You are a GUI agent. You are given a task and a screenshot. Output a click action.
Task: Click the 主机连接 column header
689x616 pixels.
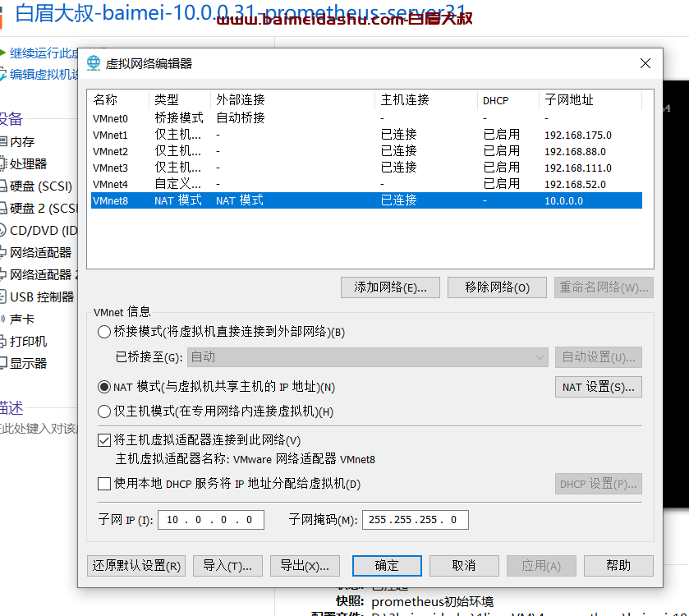[x=426, y=99]
